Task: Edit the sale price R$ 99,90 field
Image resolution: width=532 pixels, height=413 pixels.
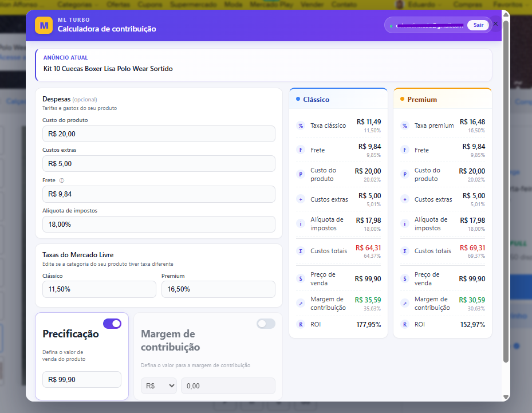Action: [x=82, y=379]
